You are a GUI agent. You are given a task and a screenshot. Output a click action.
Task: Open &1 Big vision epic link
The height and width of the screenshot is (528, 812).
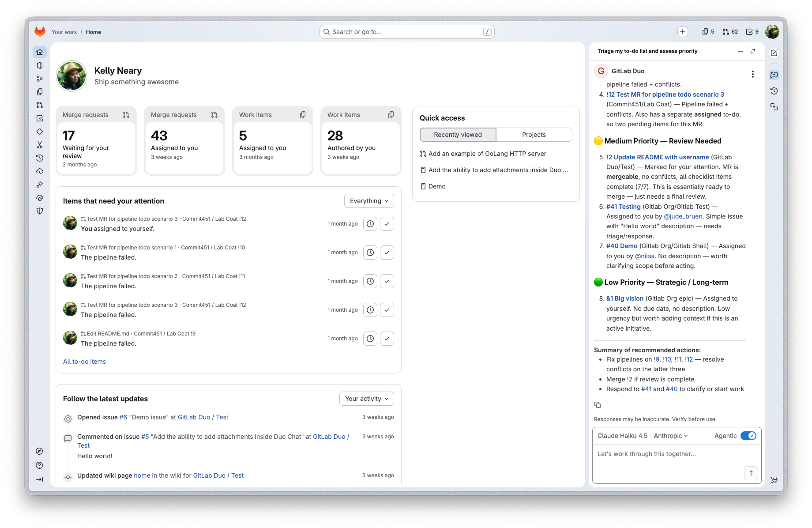point(625,298)
